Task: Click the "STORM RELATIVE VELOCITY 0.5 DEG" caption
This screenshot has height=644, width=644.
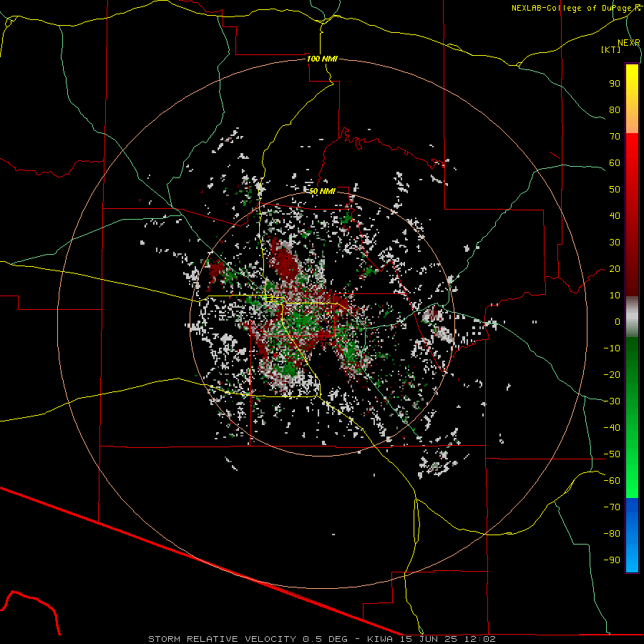Action: (x=248, y=639)
